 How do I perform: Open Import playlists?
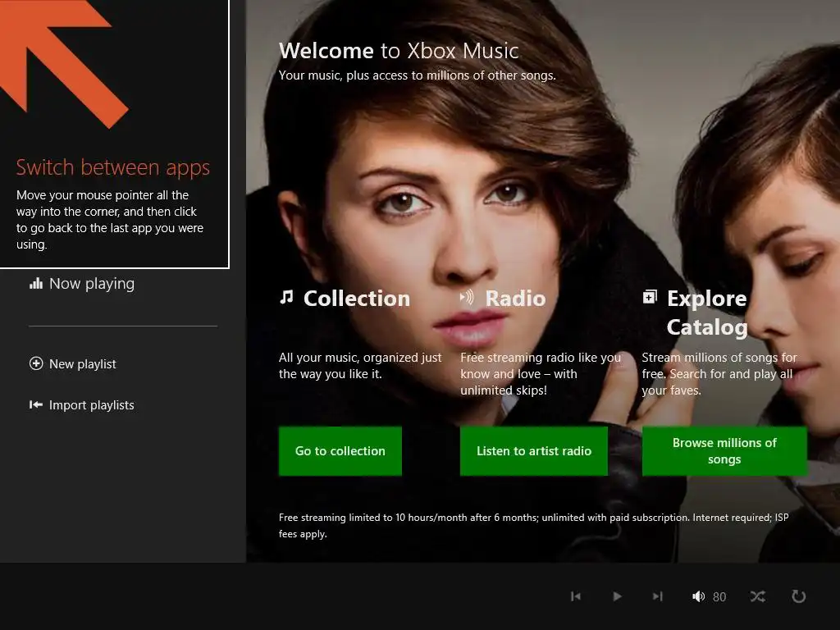pos(81,405)
